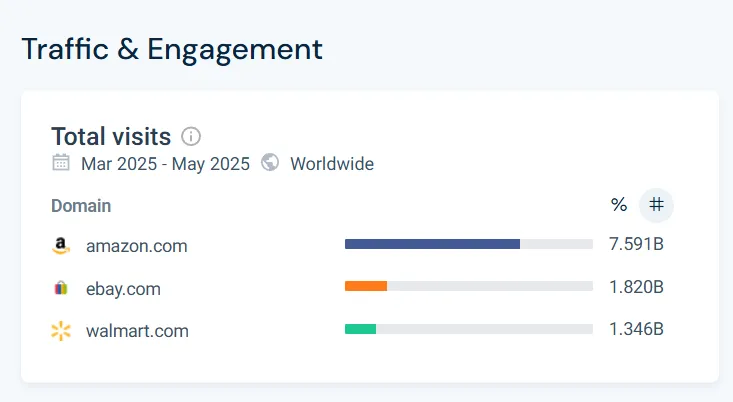
Task: Click the Domain column header
Action: tap(81, 206)
